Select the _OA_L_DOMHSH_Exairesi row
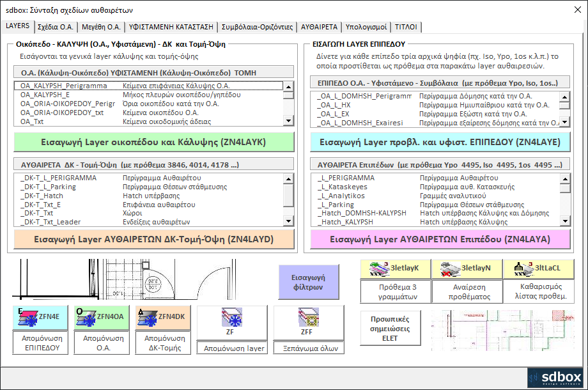588x390 pixels. click(x=435, y=123)
